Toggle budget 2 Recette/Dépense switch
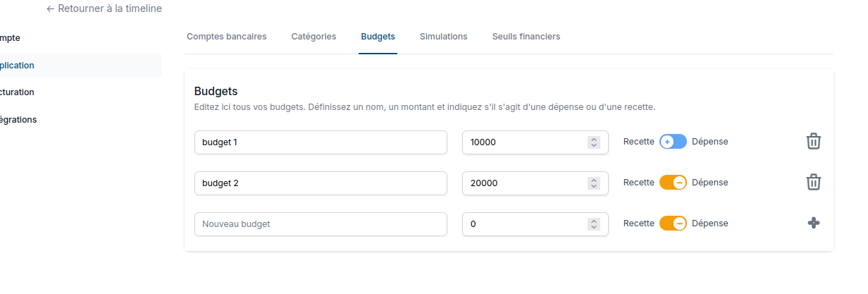This screenshot has height=294, width=868. coord(673,183)
